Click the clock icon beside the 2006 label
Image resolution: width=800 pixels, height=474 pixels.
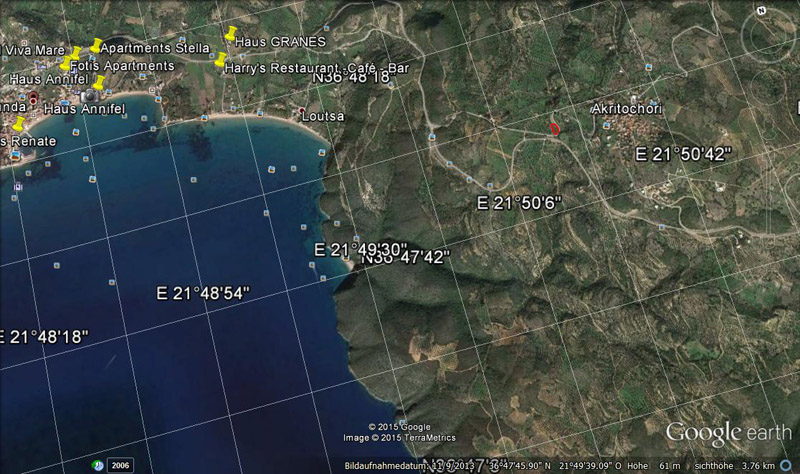click(98, 465)
